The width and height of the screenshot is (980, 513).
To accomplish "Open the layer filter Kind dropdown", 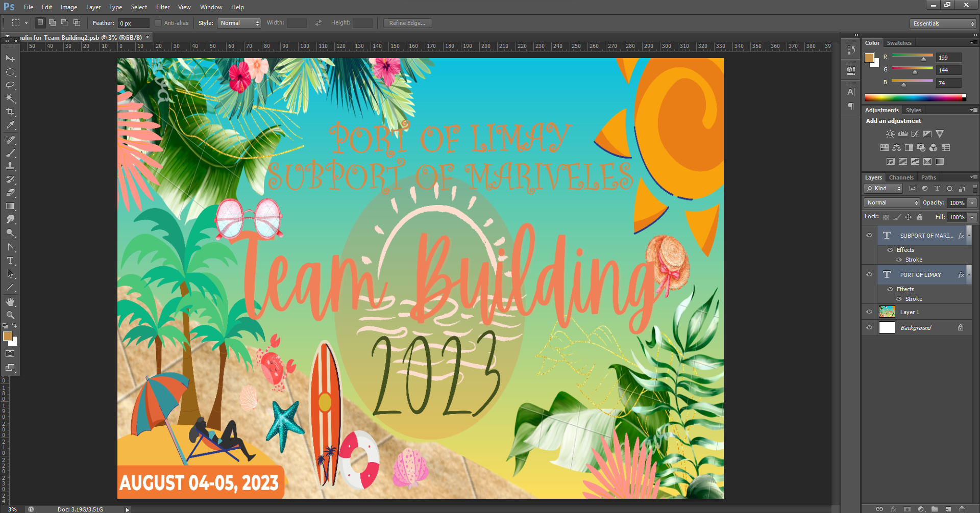I will click(884, 189).
